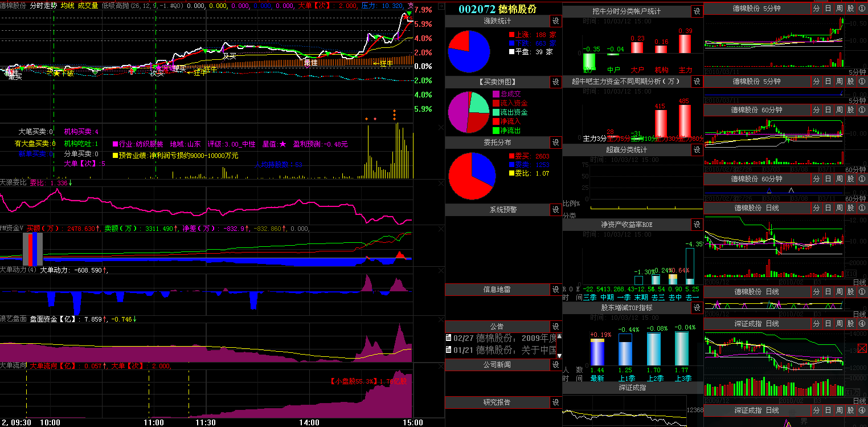The width and height of the screenshot is (868, 427).
Task: Click the 最佳 signal marker on intraday chart
Action: tap(310, 63)
